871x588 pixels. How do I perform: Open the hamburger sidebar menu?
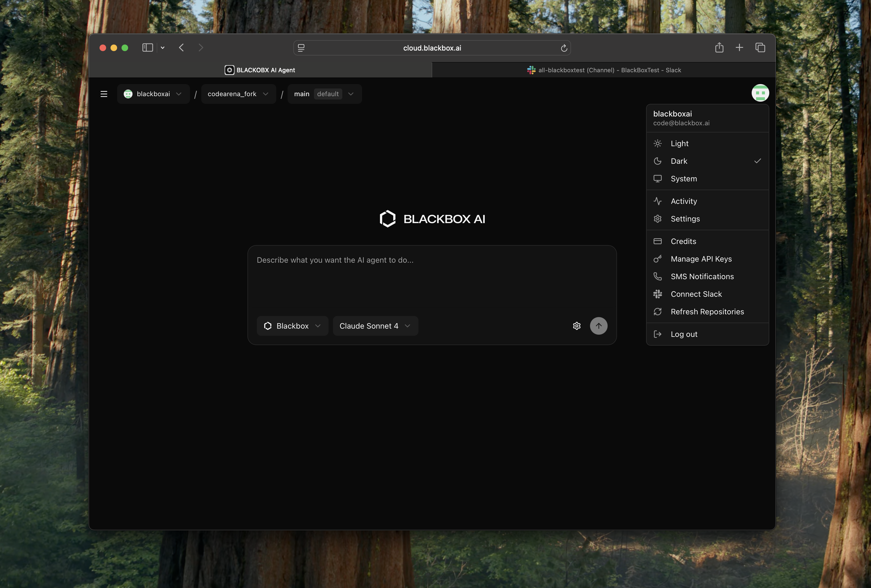tap(104, 94)
